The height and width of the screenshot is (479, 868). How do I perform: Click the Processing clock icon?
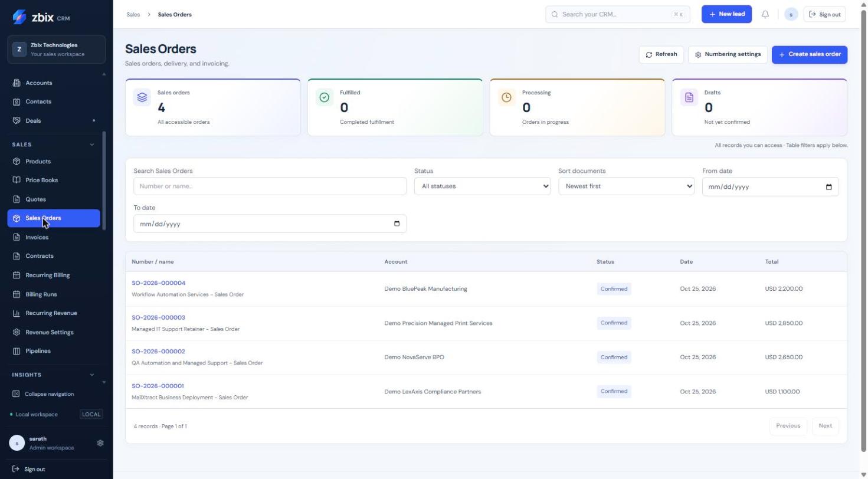pos(506,98)
